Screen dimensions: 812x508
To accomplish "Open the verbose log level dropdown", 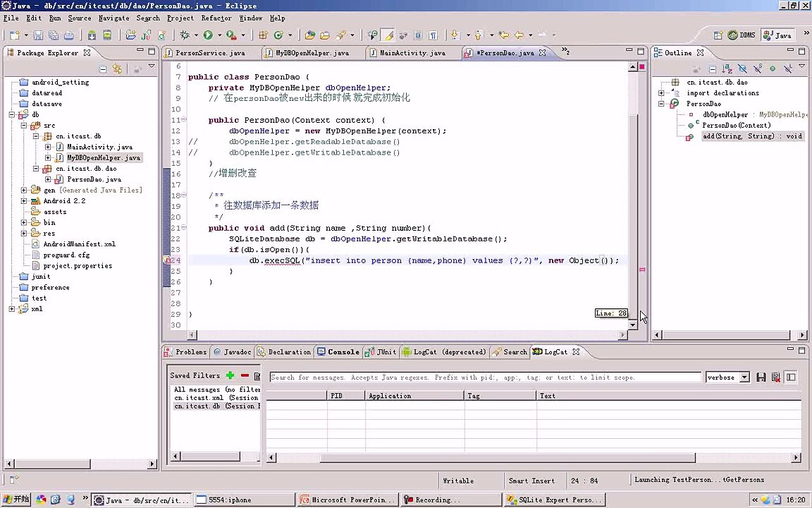I will click(744, 377).
